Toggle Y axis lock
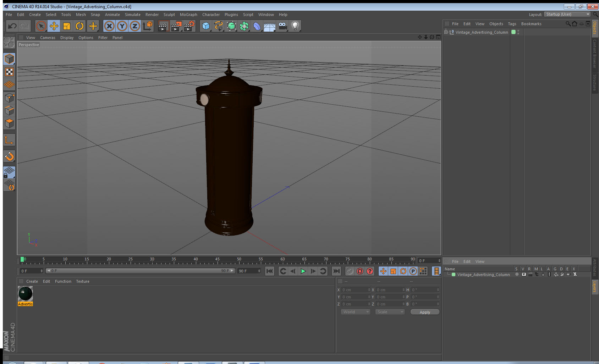Image resolution: width=599 pixels, height=364 pixels. pyautogui.click(x=122, y=26)
